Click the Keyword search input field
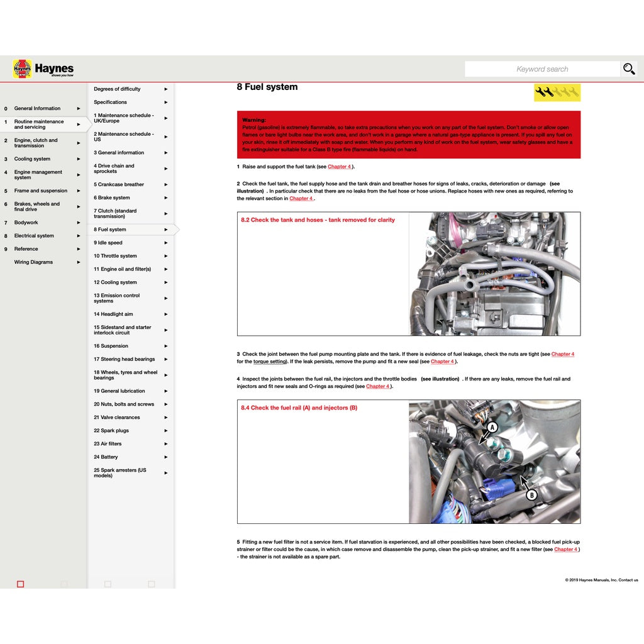Viewport: 644px width, 644px height. coord(542,69)
